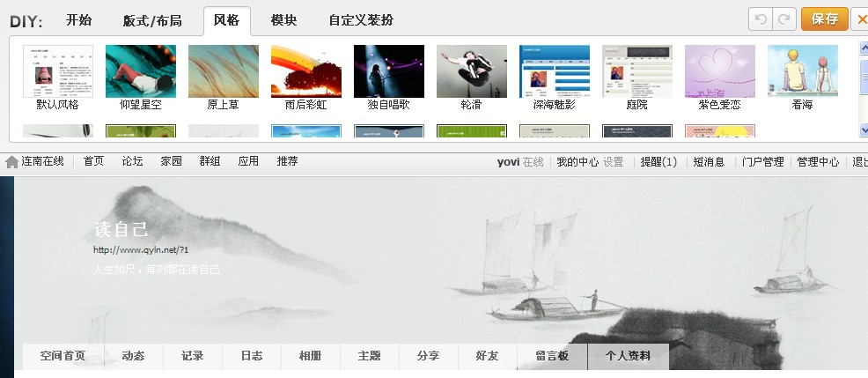868x378 pixels.
Task: Click scroll-down arrow of style list
Action: [x=864, y=130]
